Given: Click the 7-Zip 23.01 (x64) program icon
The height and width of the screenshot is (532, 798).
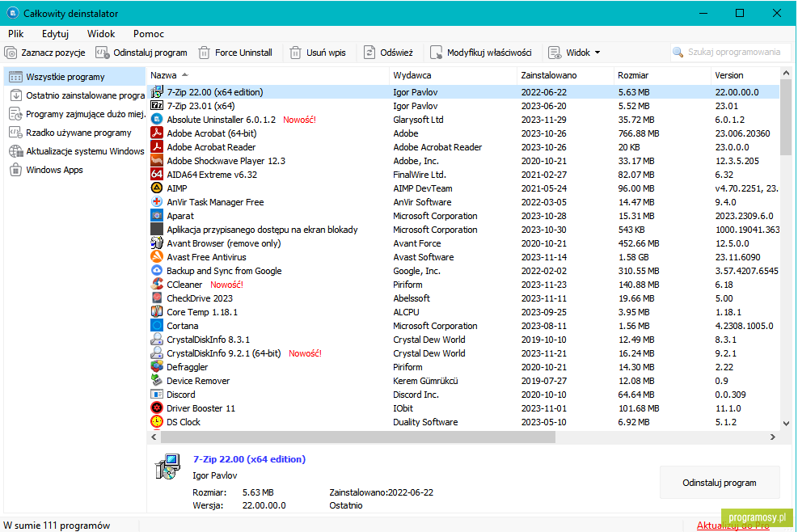Looking at the screenshot, I should point(157,105).
